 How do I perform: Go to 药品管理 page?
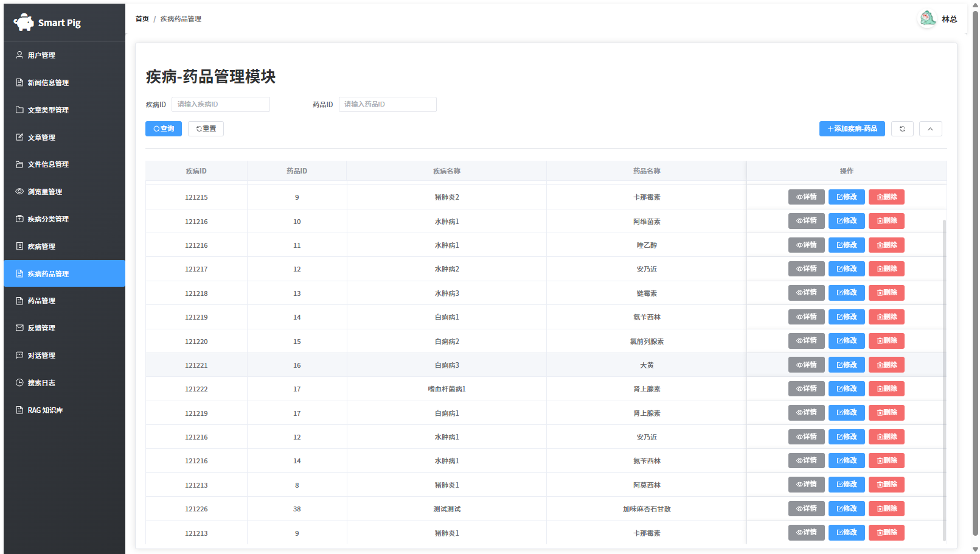click(64, 301)
